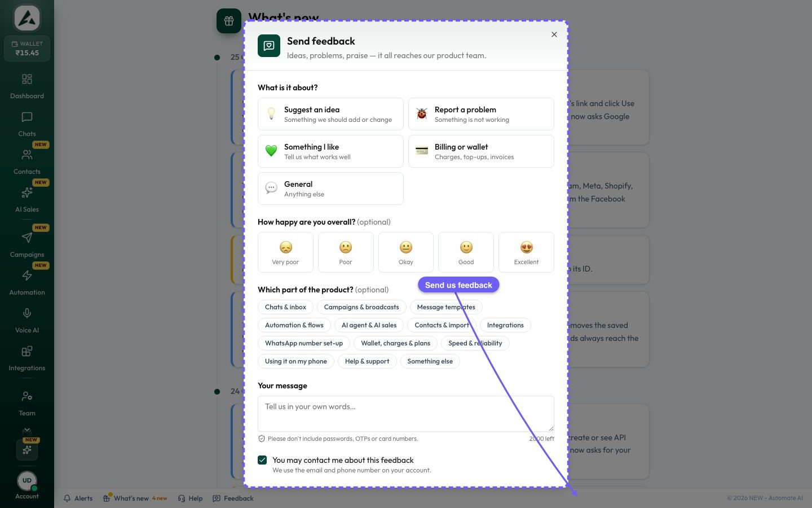Select Chats & inbox product chip
Image resolution: width=812 pixels, height=508 pixels.
pos(285,307)
